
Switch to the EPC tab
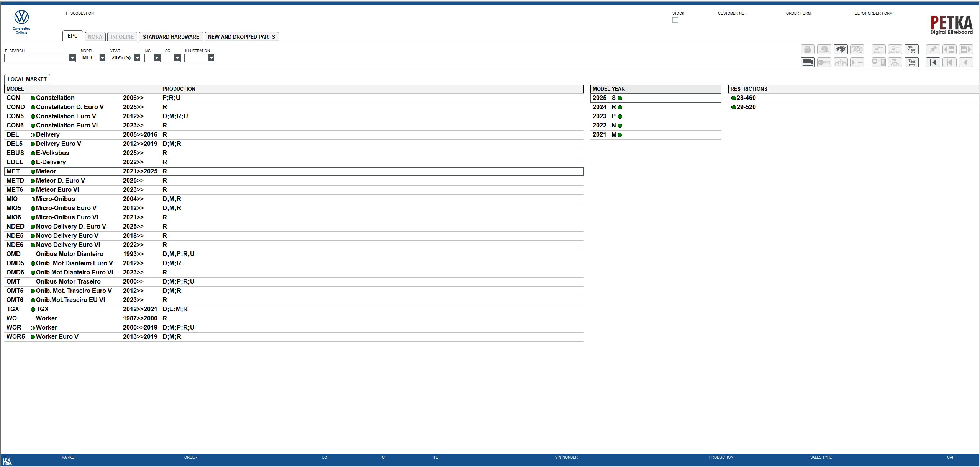tap(73, 36)
